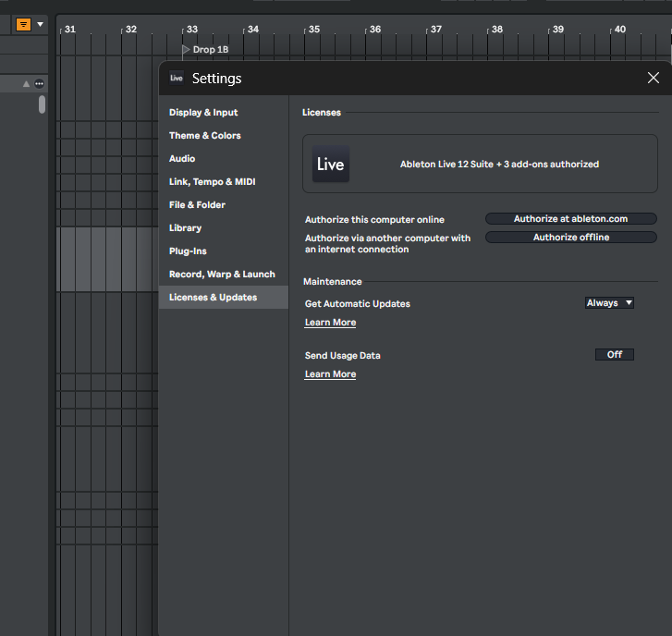Click Authorize at ableton.com button
This screenshot has height=636, width=672.
coord(571,218)
